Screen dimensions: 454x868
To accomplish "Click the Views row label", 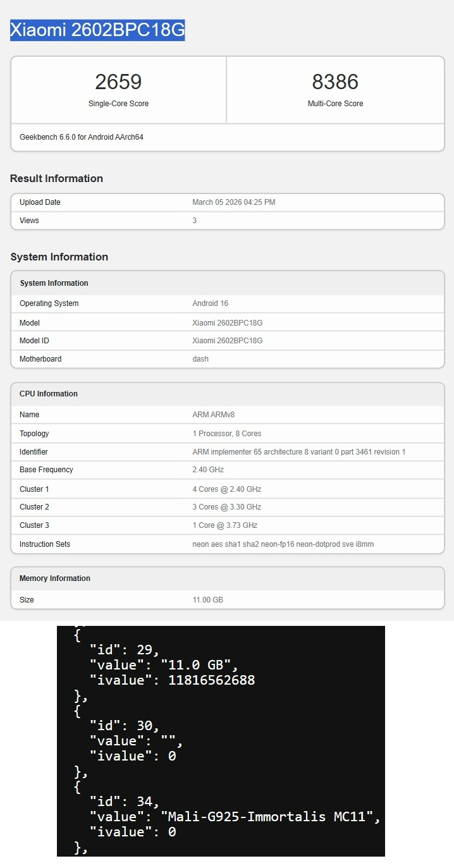I will (29, 221).
